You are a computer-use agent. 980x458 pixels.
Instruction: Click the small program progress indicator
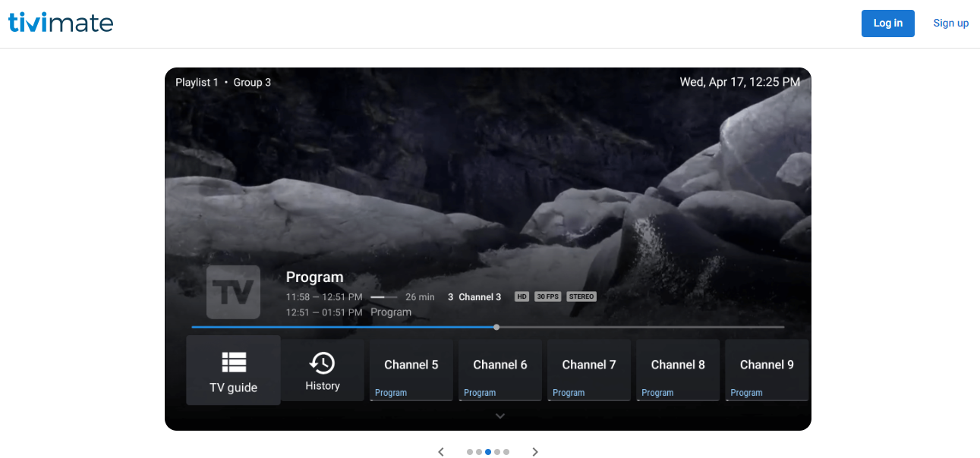point(383,297)
